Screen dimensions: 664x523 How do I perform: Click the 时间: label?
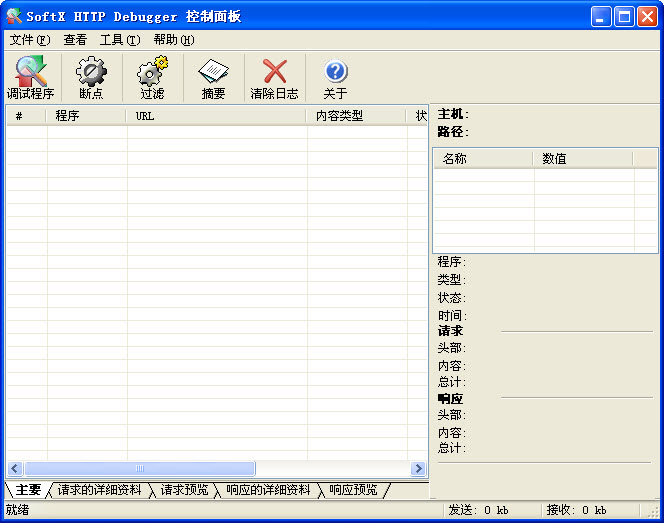pos(452,316)
